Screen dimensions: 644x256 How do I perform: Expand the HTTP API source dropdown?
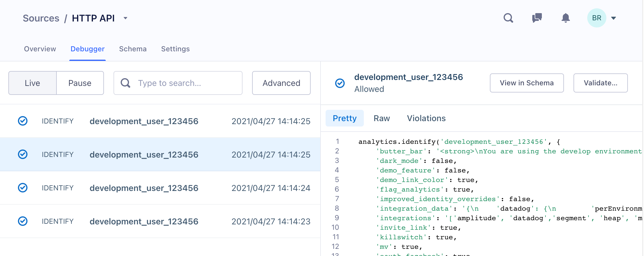coord(125,18)
